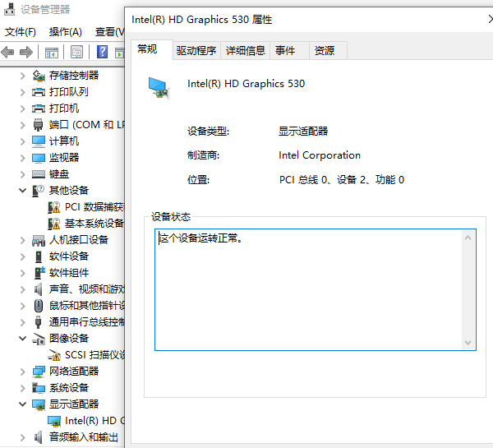The image size is (493, 448).
Task: Open the 查看(V) menu
Action: 109,32
